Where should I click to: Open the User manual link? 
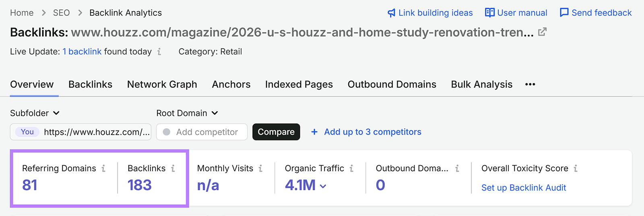522,13
